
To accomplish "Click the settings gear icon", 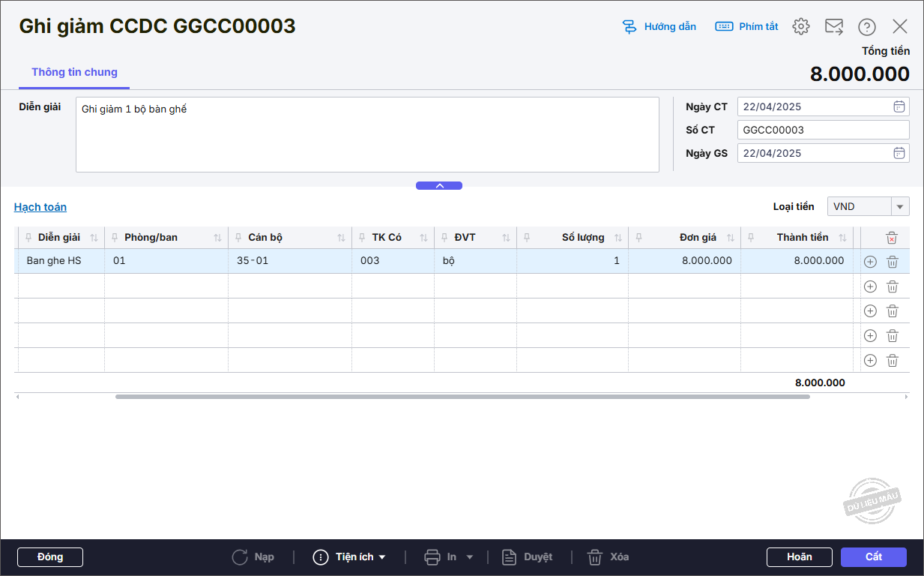I will [801, 26].
